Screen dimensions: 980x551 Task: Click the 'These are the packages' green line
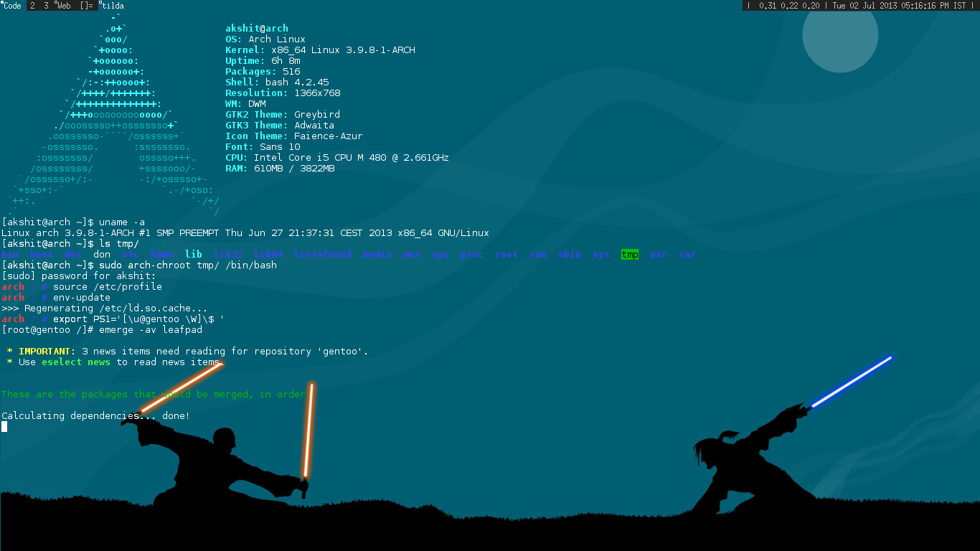click(x=156, y=395)
